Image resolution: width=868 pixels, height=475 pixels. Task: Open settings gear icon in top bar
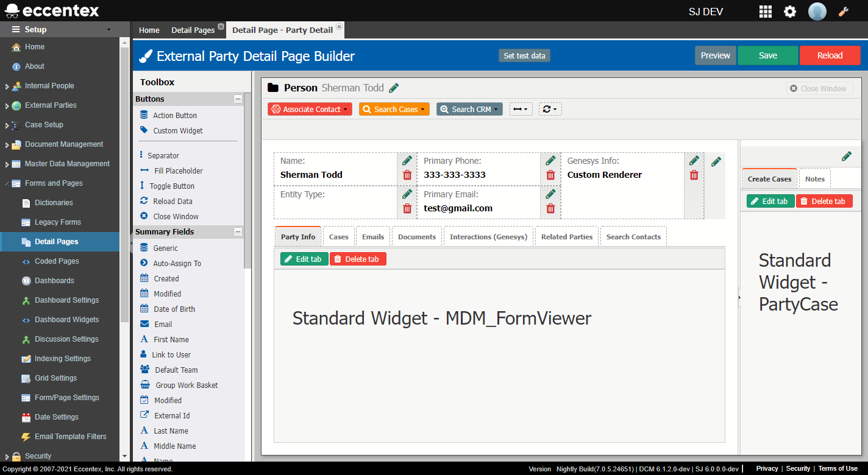(x=790, y=12)
